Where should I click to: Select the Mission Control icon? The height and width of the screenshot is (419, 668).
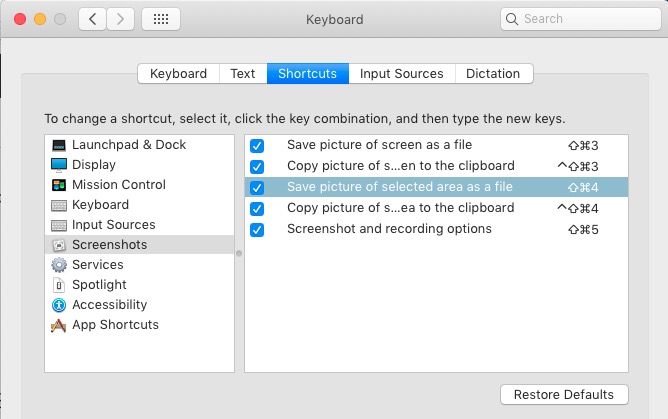[59, 185]
